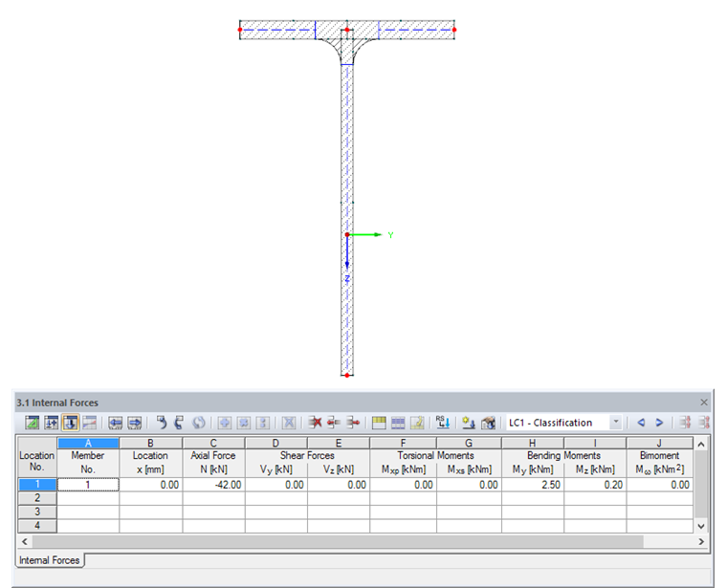
Task: Select column A header
Action: click(x=88, y=443)
